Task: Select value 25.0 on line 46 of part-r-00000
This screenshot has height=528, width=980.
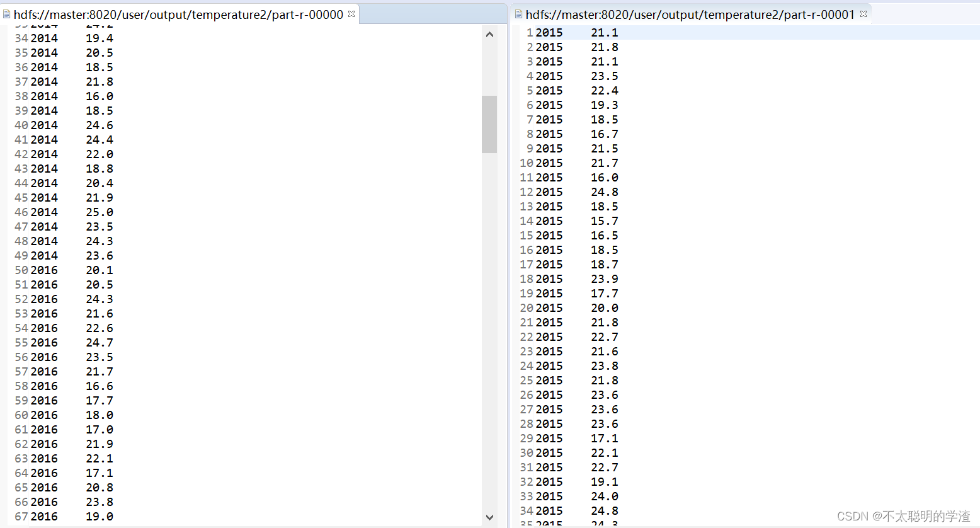Action: click(100, 212)
